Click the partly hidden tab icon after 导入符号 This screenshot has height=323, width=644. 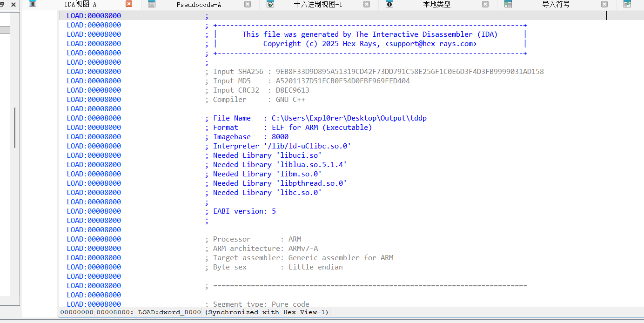(x=627, y=4)
